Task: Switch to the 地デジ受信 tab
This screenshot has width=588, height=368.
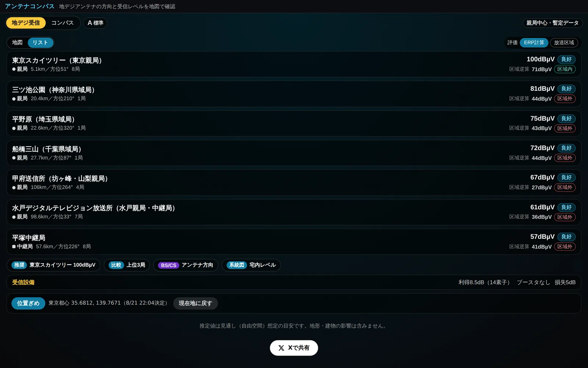Action: (x=26, y=23)
